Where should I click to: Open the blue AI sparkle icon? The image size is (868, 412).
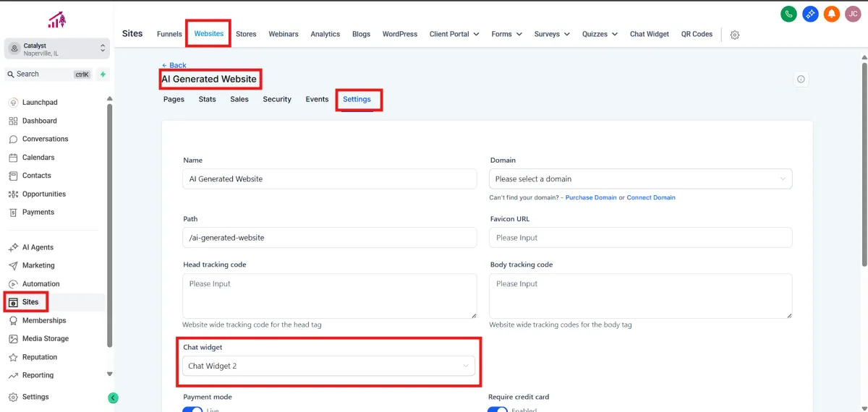(810, 14)
